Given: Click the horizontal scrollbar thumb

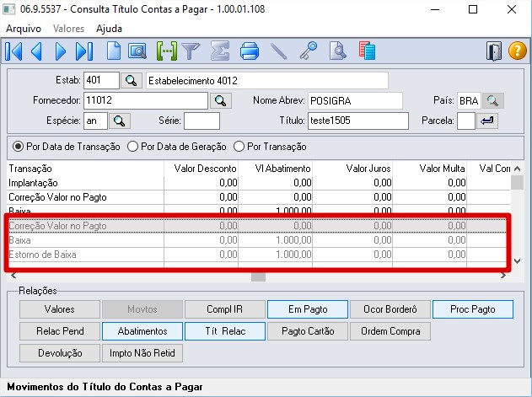Looking at the screenshot, I should tap(258, 276).
